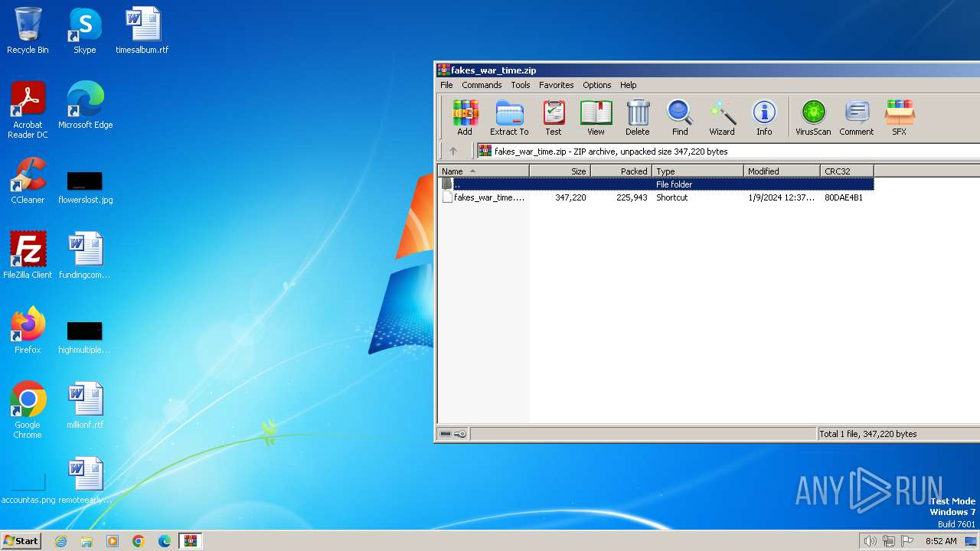This screenshot has height=551, width=980.
Task: Go up one level with arrow button
Action: 453,152
